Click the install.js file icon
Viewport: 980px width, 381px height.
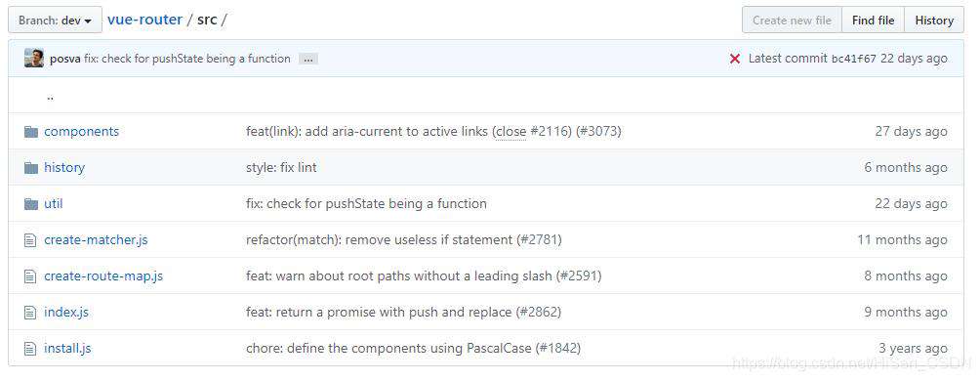click(x=30, y=349)
